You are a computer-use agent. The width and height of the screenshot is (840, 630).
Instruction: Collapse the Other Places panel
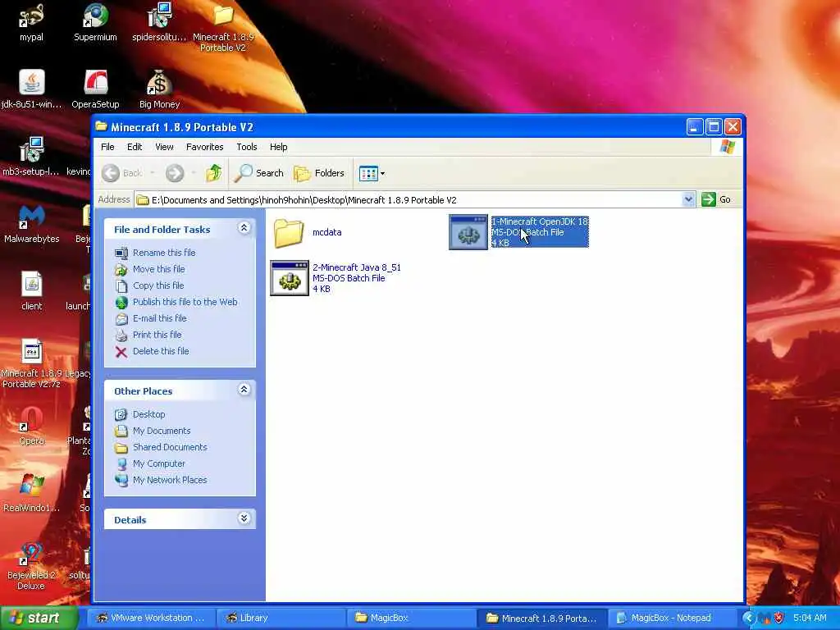244,390
